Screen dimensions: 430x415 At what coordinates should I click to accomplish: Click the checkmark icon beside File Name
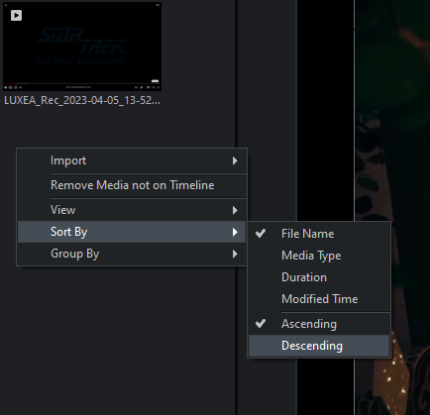(x=260, y=233)
